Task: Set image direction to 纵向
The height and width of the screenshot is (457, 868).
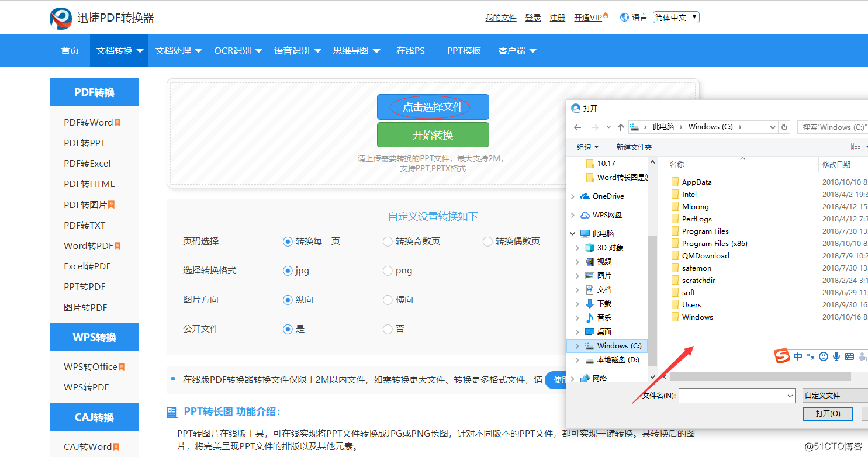Action: (x=287, y=300)
